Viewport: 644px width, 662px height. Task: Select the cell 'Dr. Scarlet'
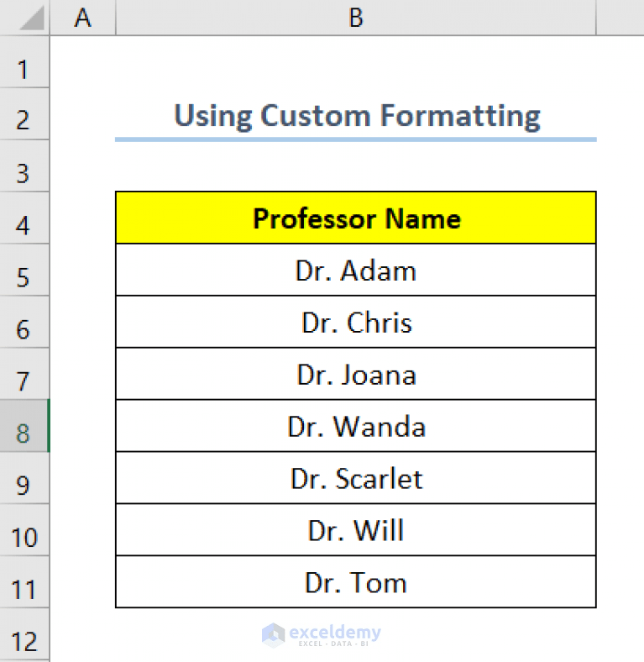[x=356, y=477]
